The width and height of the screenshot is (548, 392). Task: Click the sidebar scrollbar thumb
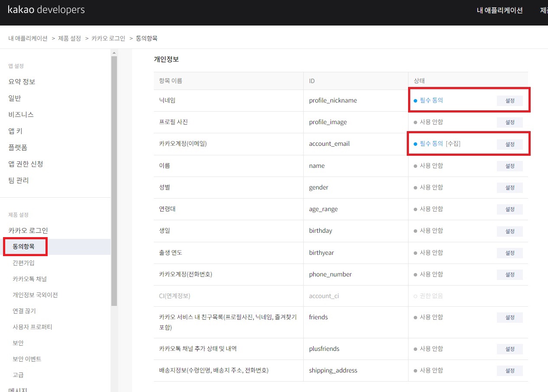(x=114, y=181)
